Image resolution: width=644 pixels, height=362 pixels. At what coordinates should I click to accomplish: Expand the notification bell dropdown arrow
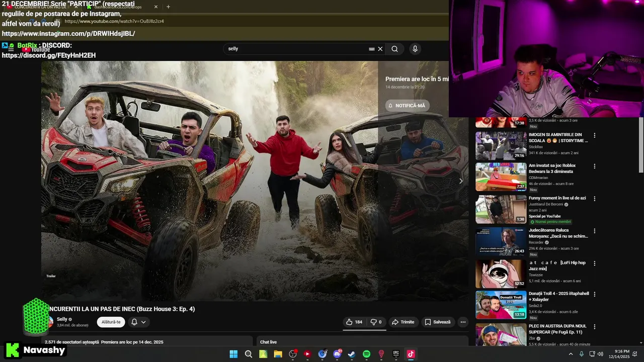pyautogui.click(x=143, y=322)
